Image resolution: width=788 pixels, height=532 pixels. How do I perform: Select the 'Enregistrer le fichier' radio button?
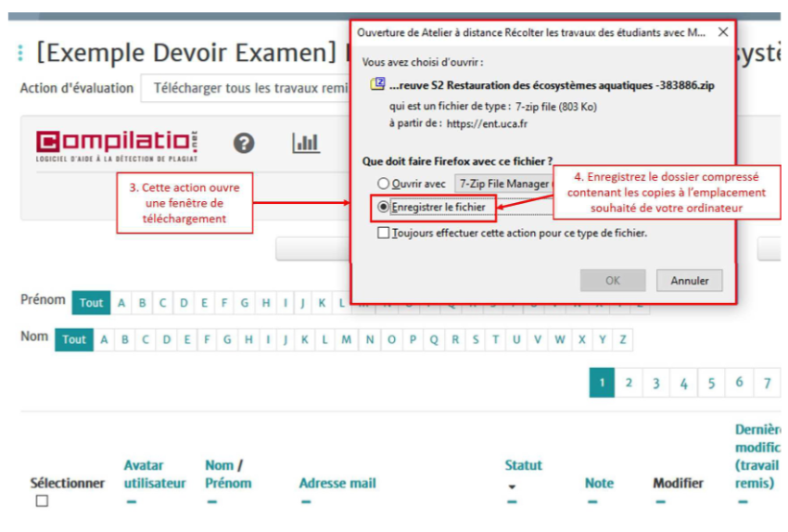point(383,208)
